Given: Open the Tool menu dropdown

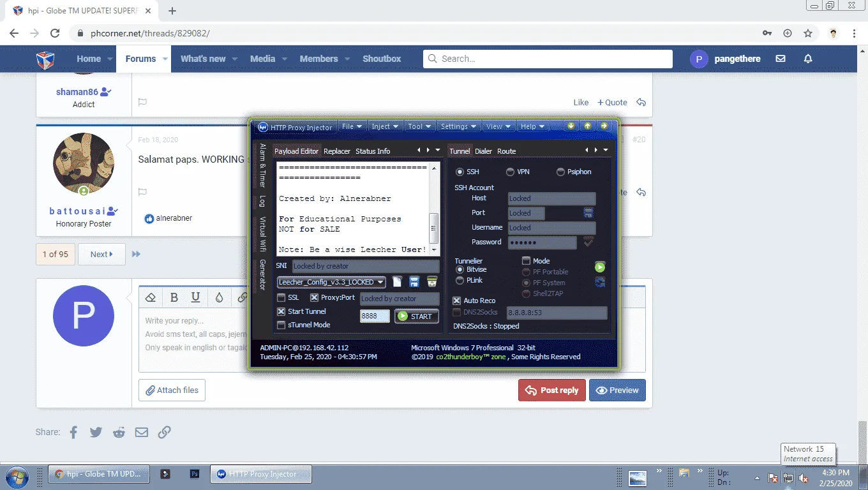Looking at the screenshot, I should click(420, 126).
